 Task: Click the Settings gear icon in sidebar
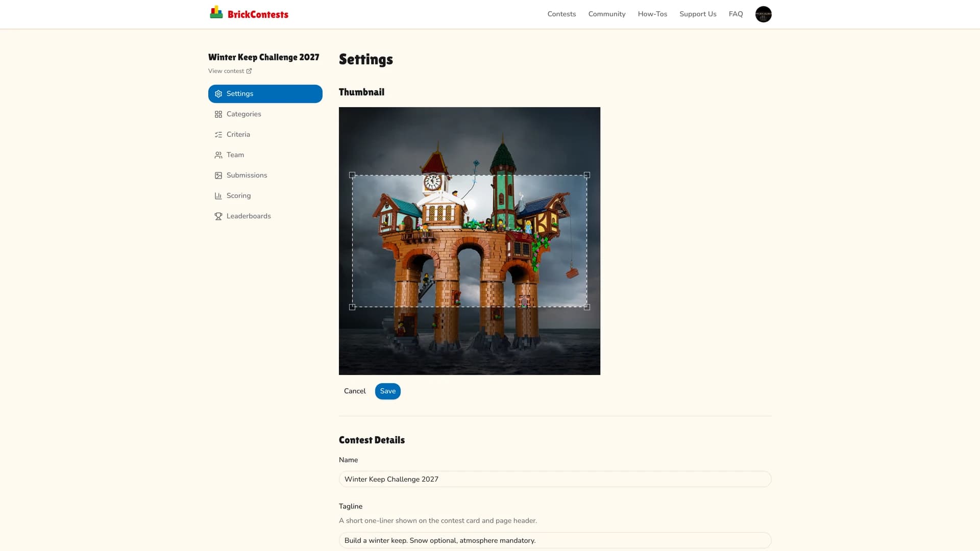pyautogui.click(x=218, y=94)
